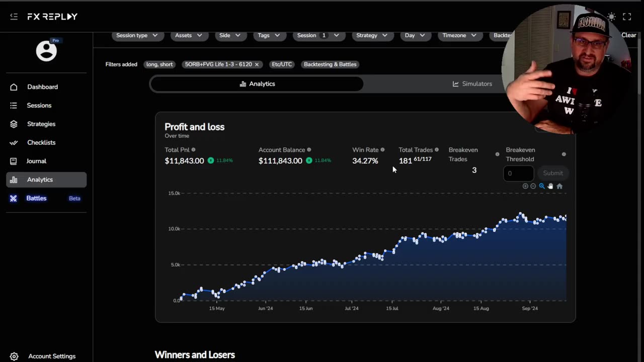Click the Strategies layers icon in sidebar
The height and width of the screenshot is (362, 644).
pyautogui.click(x=14, y=124)
